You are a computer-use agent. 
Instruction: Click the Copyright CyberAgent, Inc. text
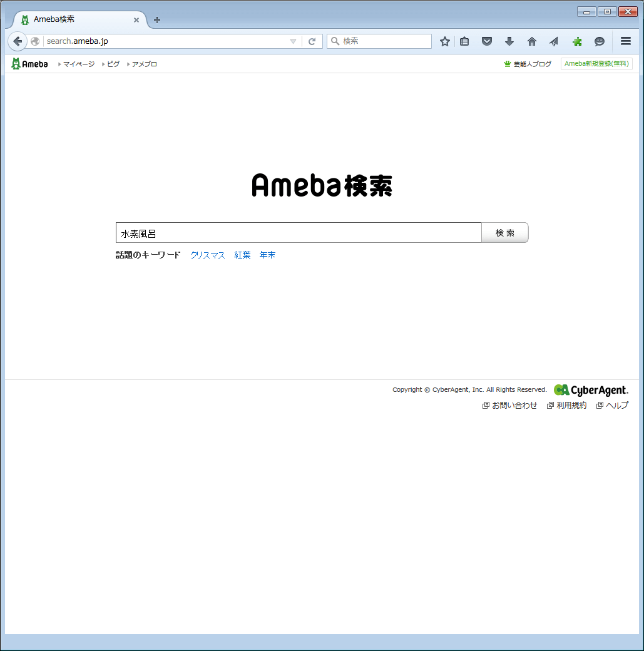pos(469,389)
